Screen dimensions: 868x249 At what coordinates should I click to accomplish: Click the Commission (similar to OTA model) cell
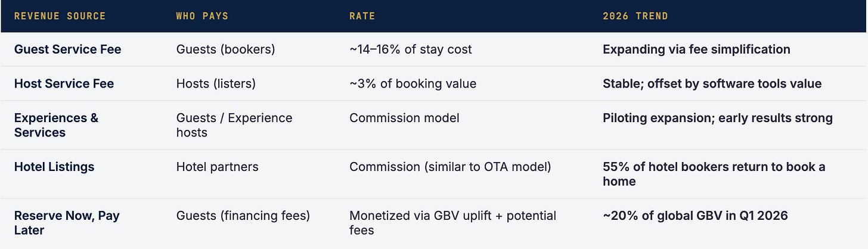point(451,167)
